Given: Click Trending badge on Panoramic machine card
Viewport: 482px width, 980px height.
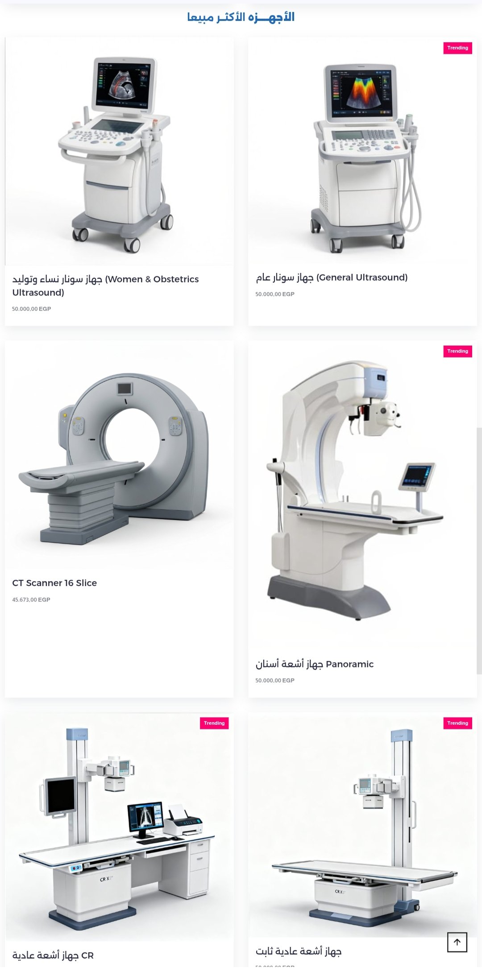Looking at the screenshot, I should [x=457, y=351].
